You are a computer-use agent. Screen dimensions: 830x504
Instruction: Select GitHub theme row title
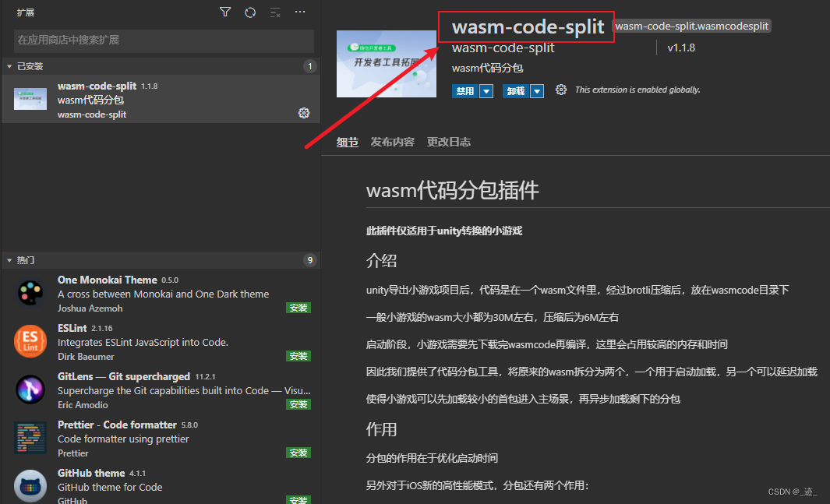tap(91, 473)
